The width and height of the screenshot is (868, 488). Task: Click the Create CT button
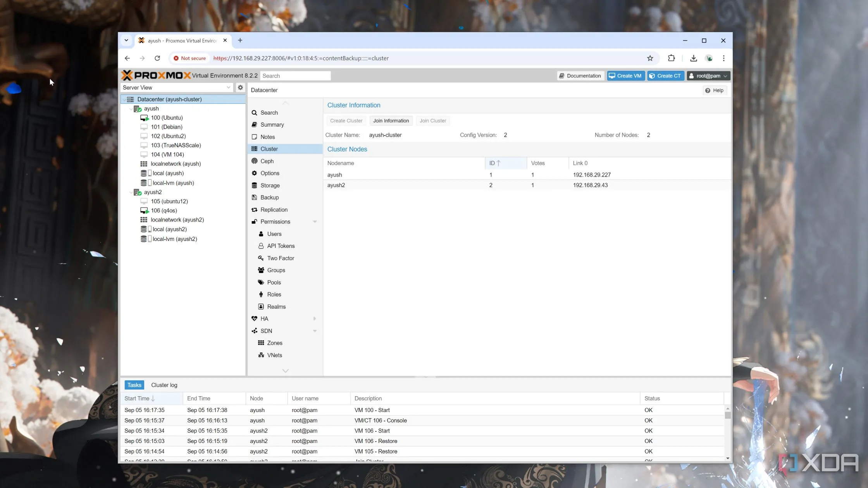(x=665, y=76)
